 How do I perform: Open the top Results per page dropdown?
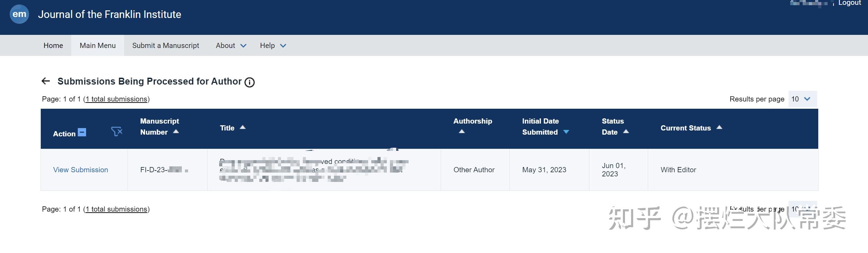(803, 99)
